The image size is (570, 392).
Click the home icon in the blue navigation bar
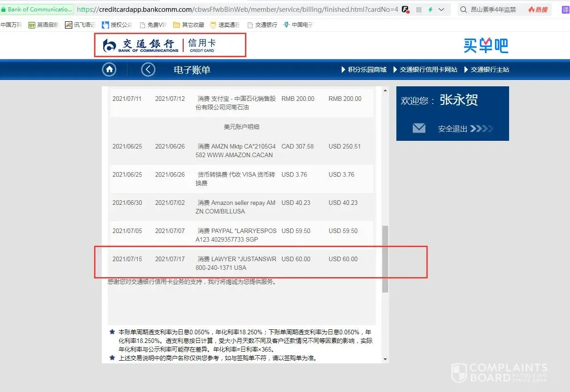pyautogui.click(x=109, y=69)
